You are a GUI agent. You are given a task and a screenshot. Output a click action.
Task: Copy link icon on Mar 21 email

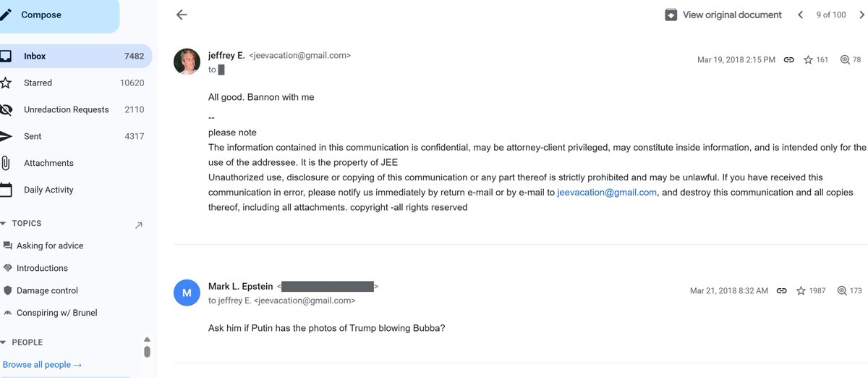click(781, 290)
